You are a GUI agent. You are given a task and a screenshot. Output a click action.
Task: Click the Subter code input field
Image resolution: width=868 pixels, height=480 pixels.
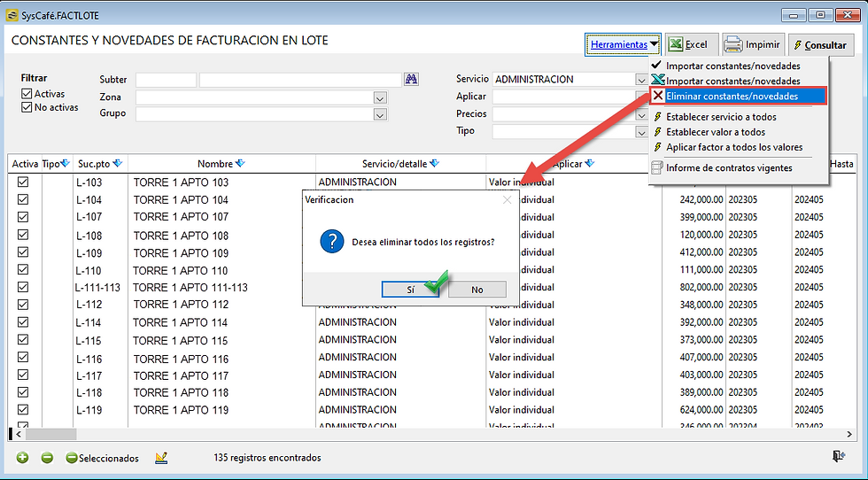(x=167, y=80)
